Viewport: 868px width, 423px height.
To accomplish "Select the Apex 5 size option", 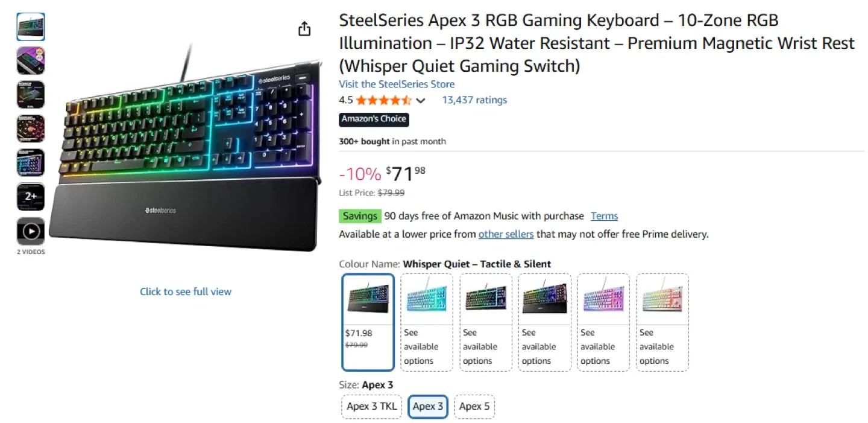I will 474,406.
